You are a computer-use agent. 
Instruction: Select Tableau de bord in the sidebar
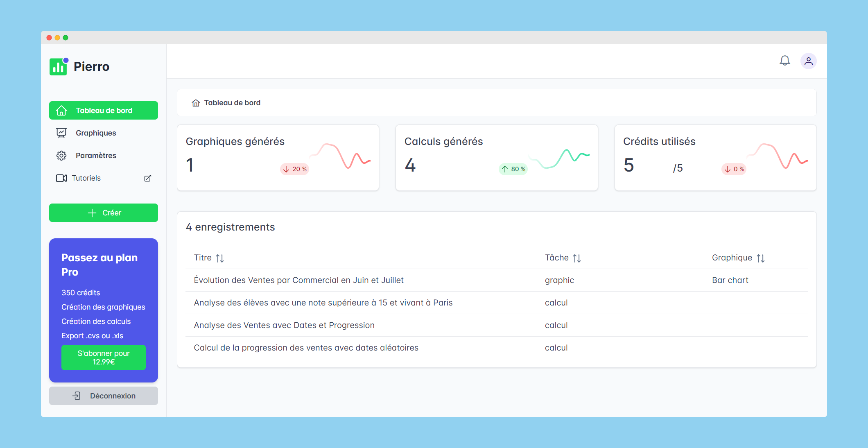tap(104, 111)
